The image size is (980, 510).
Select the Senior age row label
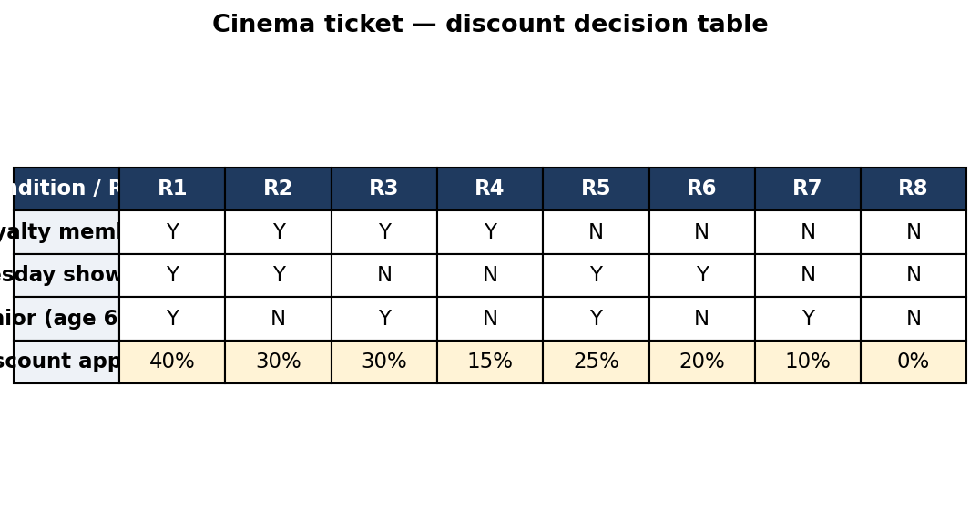coord(66,319)
